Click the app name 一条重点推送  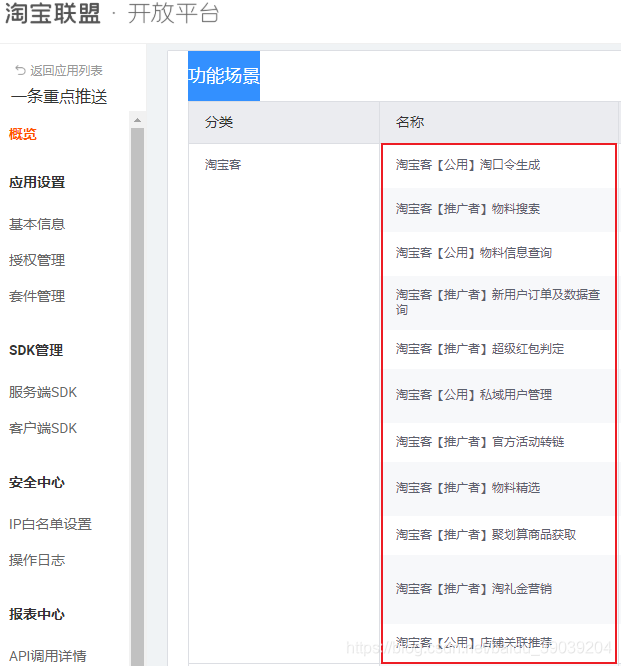tap(59, 97)
